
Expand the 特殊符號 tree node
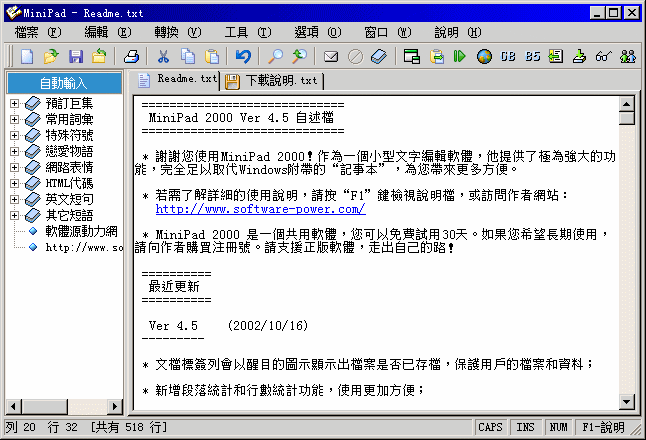click(x=14, y=135)
